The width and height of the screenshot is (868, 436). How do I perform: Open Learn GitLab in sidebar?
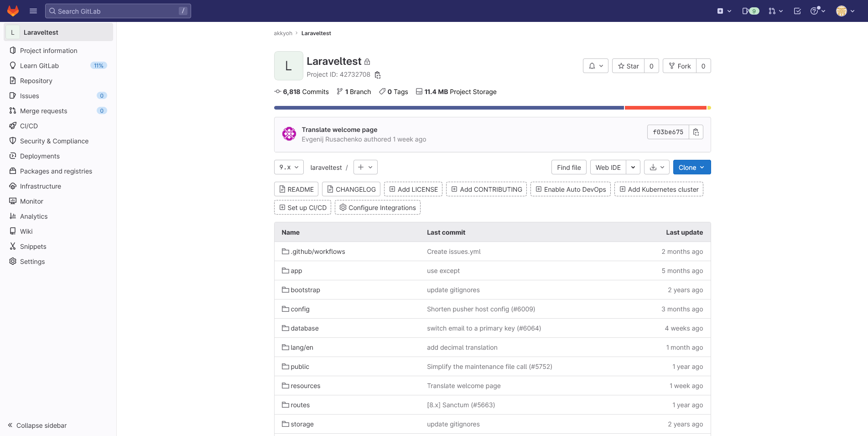click(x=58, y=66)
